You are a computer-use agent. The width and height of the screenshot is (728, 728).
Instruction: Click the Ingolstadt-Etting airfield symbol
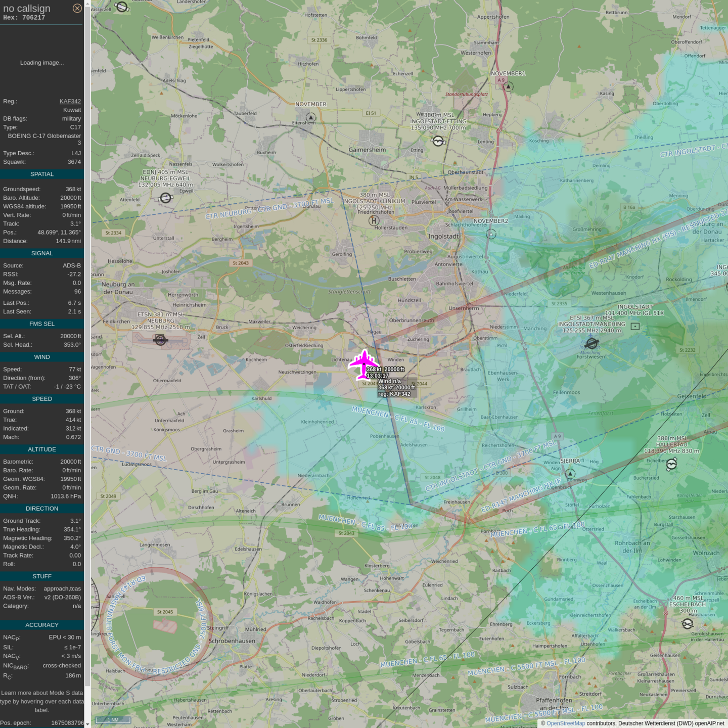(438, 142)
